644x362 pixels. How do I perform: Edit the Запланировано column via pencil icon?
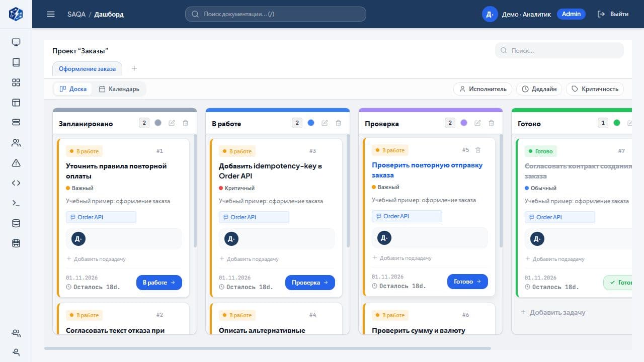[172, 123]
